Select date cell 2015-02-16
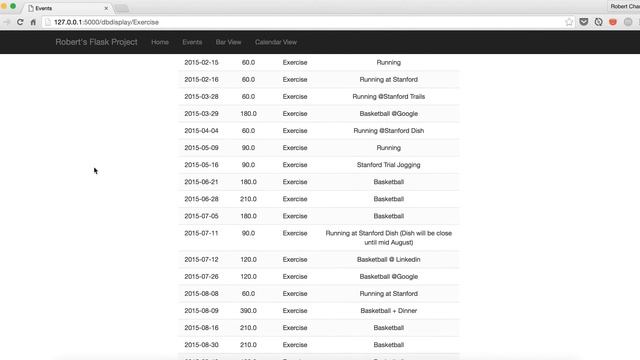The height and width of the screenshot is (360, 640). click(x=201, y=80)
